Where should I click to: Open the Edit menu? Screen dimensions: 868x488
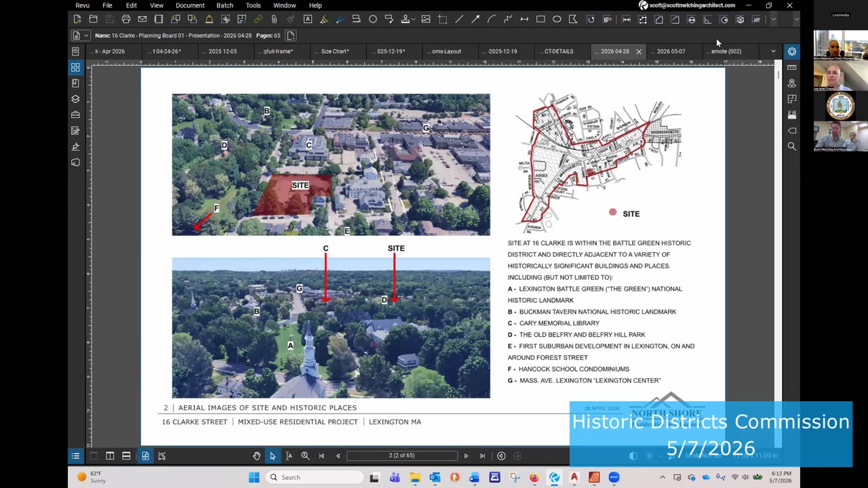(131, 5)
